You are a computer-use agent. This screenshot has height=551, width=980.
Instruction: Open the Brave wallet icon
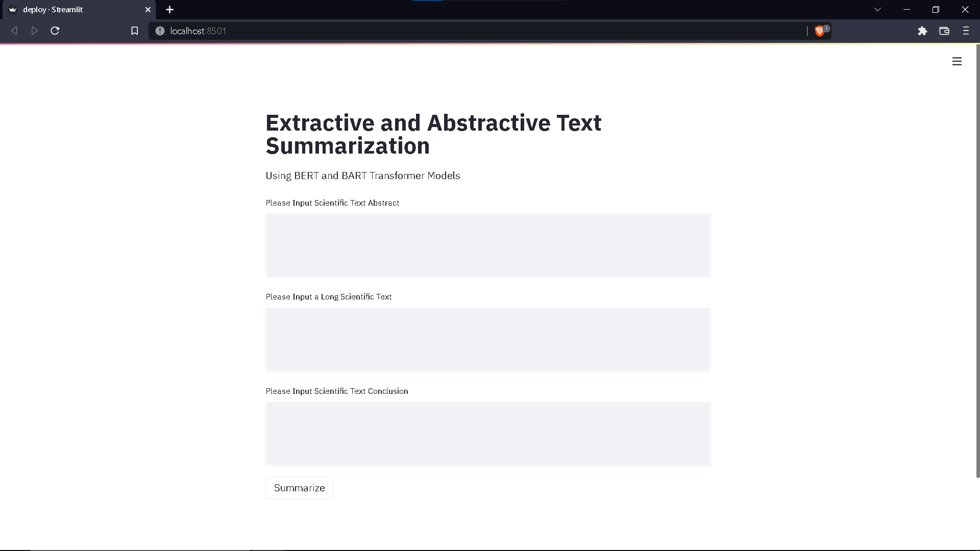click(944, 31)
